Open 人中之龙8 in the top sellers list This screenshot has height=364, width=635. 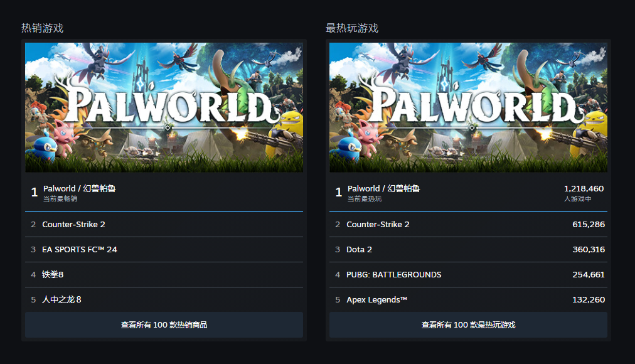click(61, 300)
